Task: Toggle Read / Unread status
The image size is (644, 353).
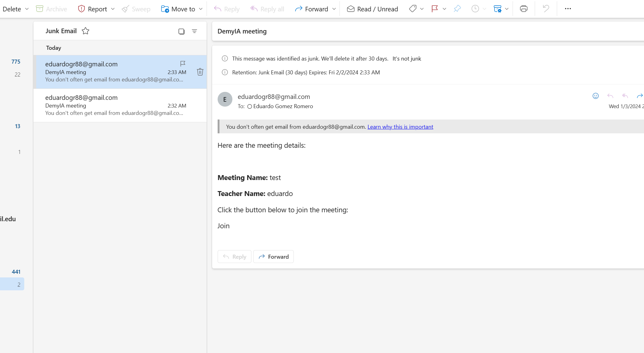Action: pyautogui.click(x=372, y=9)
